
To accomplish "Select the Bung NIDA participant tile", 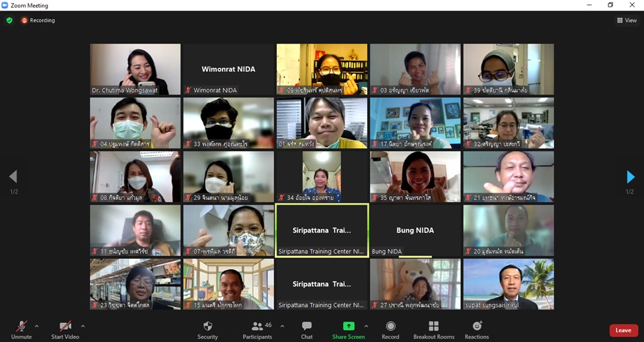I will 415,230.
